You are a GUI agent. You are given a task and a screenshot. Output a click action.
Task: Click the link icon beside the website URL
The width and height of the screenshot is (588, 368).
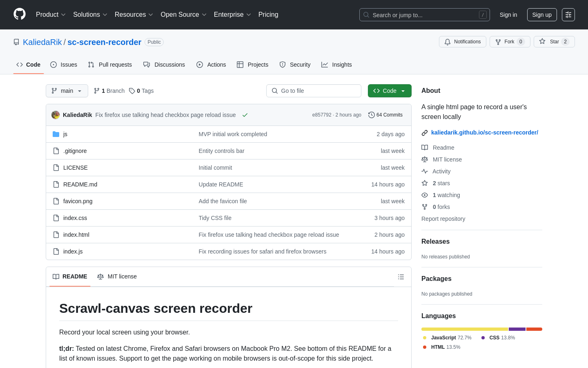[425, 132]
